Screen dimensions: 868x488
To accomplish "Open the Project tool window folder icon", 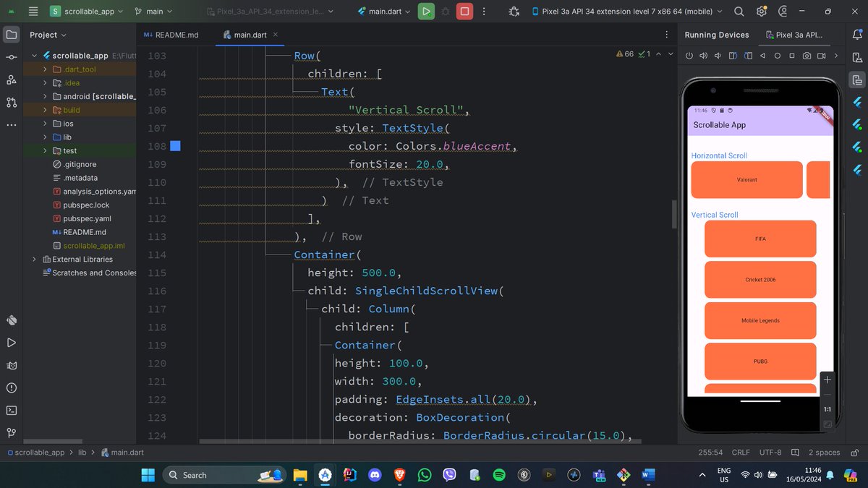I will tap(11, 35).
